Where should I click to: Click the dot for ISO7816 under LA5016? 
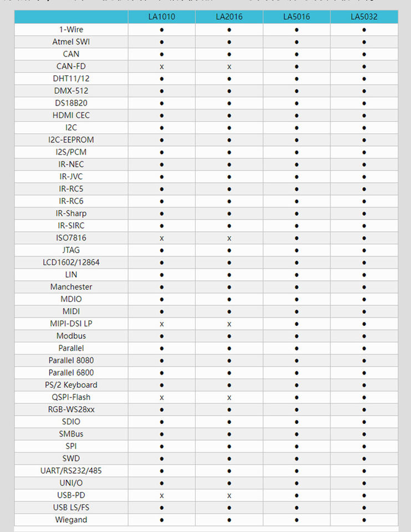(x=297, y=238)
